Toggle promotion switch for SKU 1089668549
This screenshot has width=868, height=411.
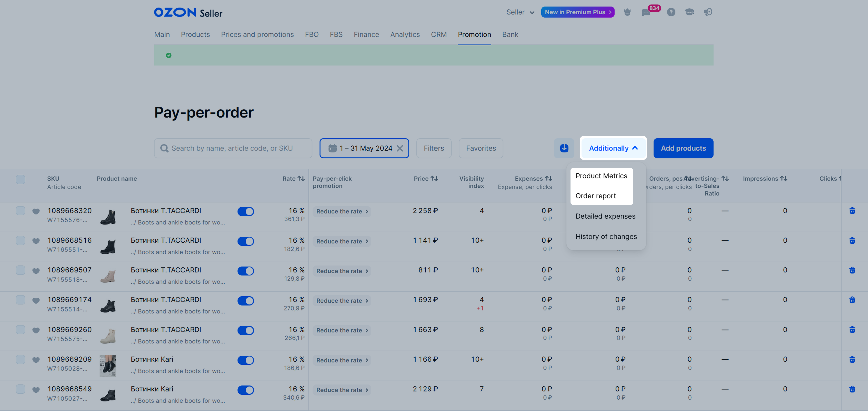[246, 390]
